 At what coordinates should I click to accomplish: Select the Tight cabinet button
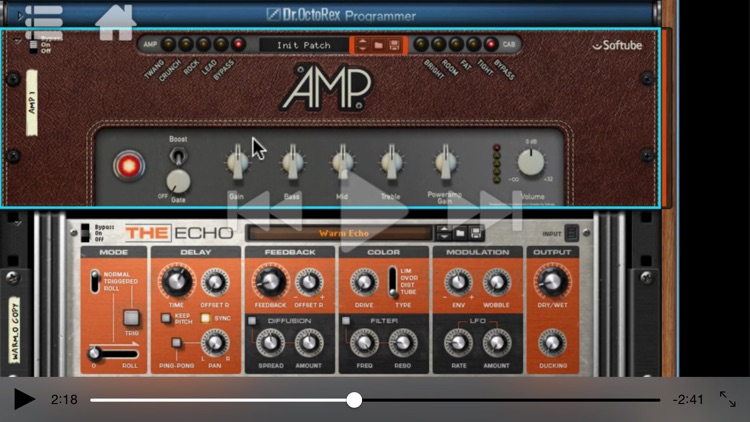tap(473, 44)
